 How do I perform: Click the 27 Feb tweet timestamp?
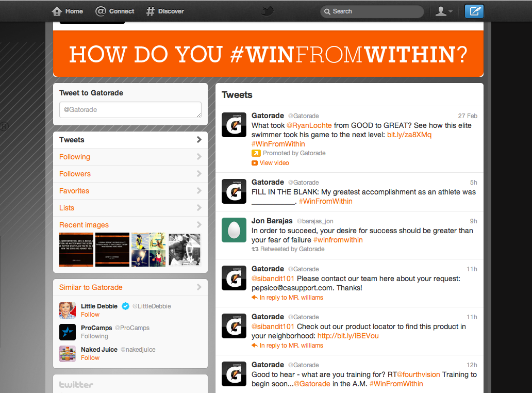(x=468, y=116)
